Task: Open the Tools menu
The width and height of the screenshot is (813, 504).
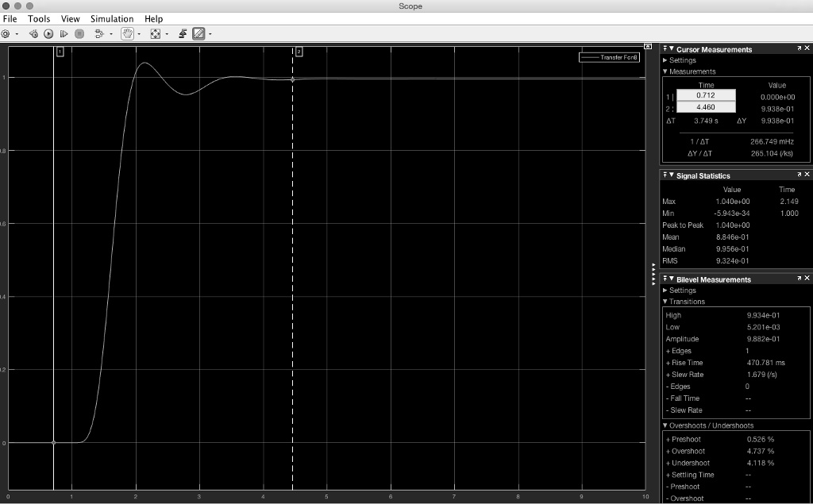Action: pyautogui.click(x=39, y=18)
